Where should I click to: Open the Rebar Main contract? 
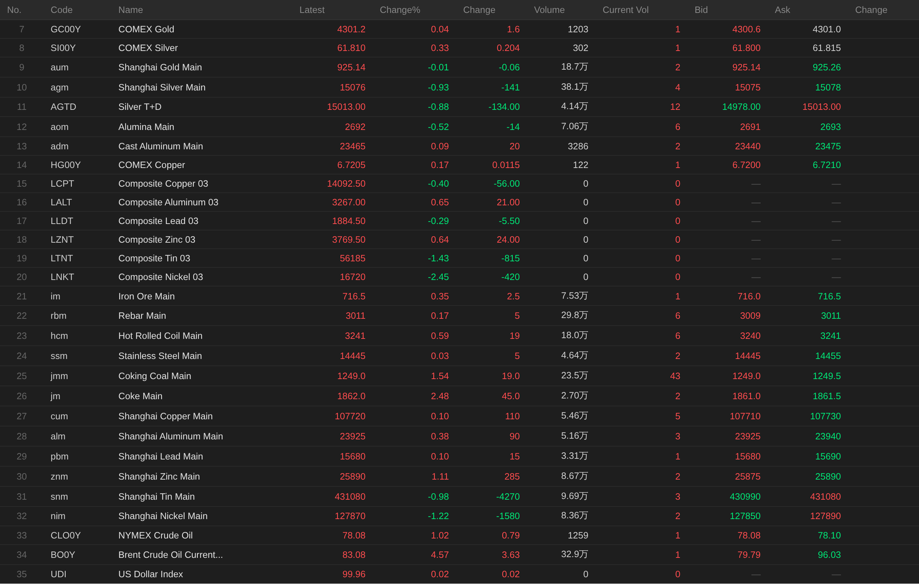pos(142,317)
